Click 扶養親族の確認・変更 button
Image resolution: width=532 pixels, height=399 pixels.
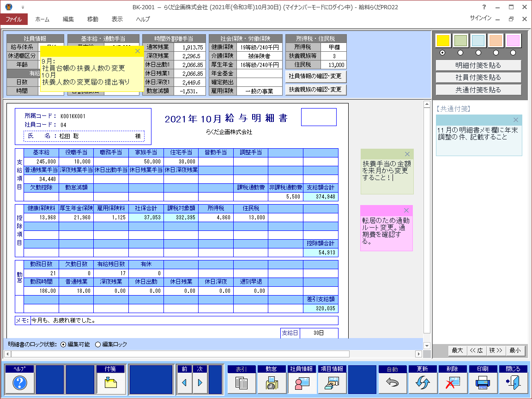(x=315, y=90)
